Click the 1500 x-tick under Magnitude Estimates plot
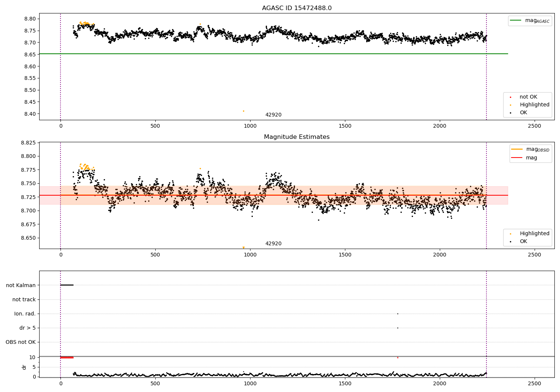Viewport: 560px width, 392px height. point(345,255)
